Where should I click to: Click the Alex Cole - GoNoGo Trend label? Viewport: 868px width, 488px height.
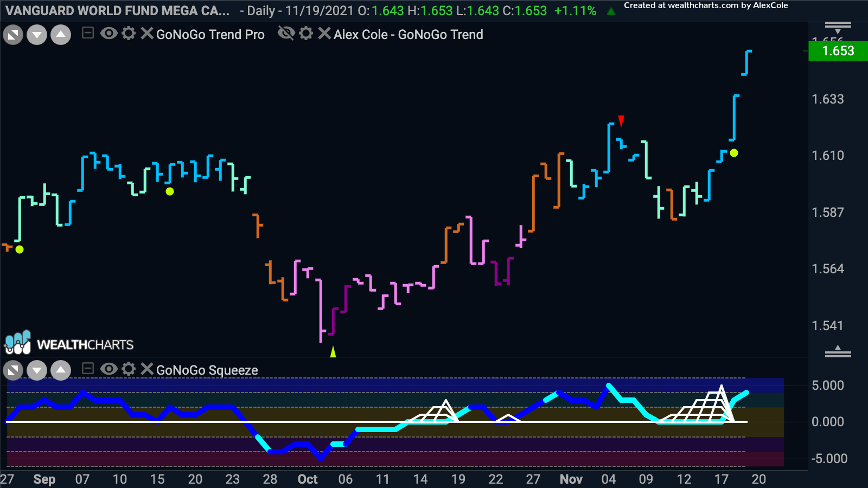coord(409,35)
